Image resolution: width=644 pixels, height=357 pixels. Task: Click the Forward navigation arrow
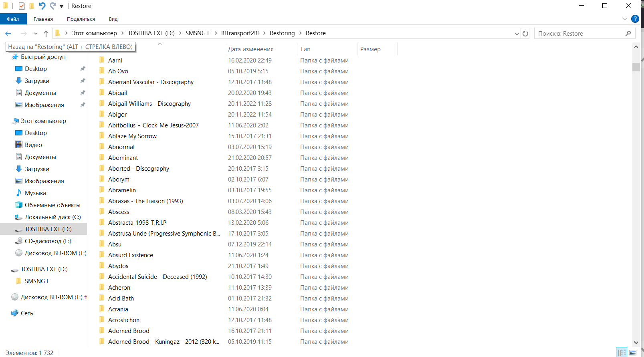(x=24, y=34)
